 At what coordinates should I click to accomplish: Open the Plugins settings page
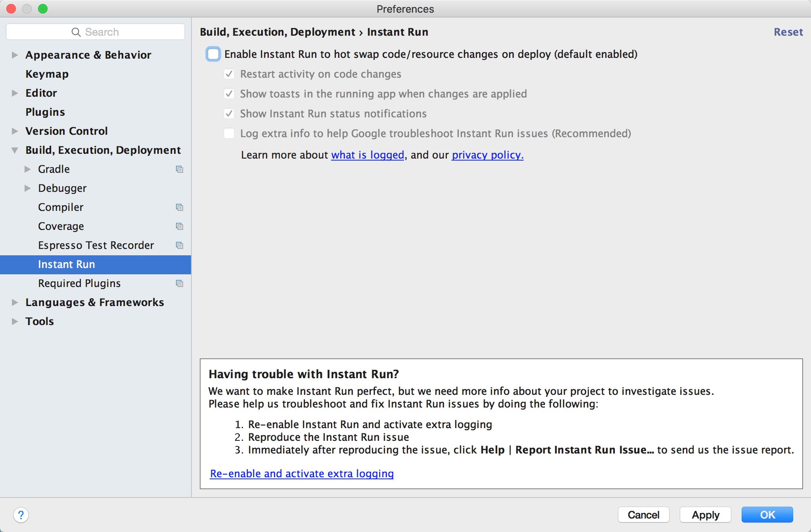[45, 112]
